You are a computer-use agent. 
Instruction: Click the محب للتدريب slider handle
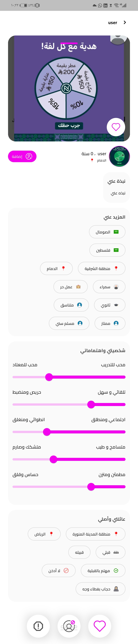tap(49, 377)
